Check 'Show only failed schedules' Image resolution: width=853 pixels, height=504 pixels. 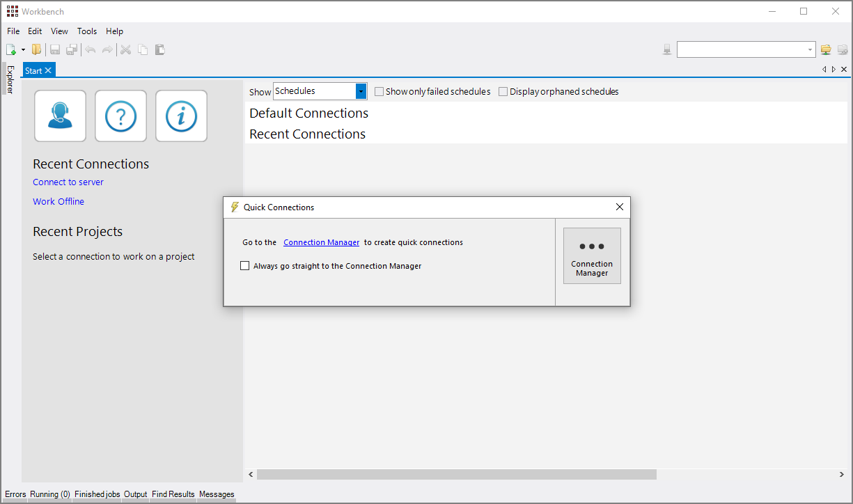coord(379,92)
